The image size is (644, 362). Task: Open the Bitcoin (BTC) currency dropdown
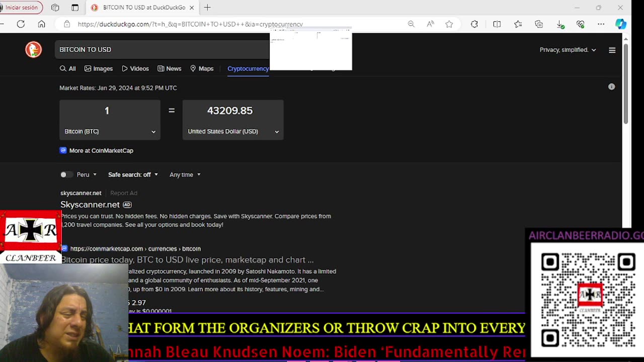110,131
